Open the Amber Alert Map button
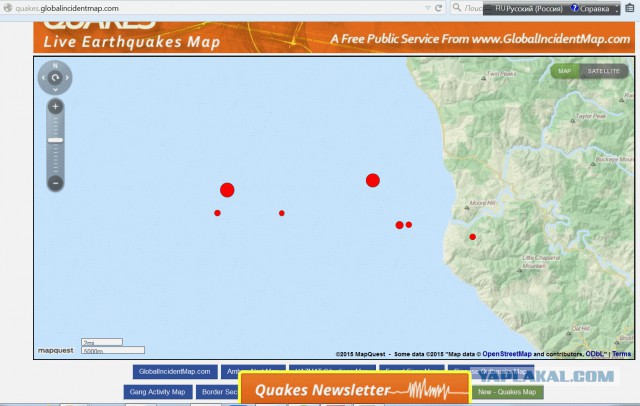640x406 pixels. (253, 372)
